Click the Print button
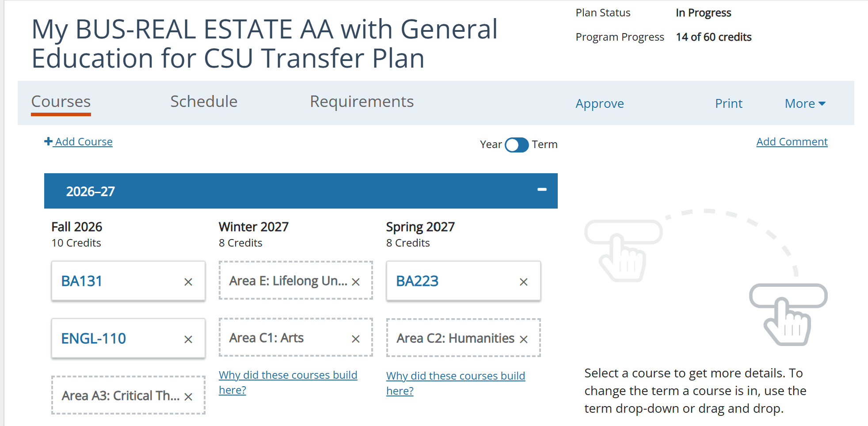The width and height of the screenshot is (868, 426). (728, 104)
